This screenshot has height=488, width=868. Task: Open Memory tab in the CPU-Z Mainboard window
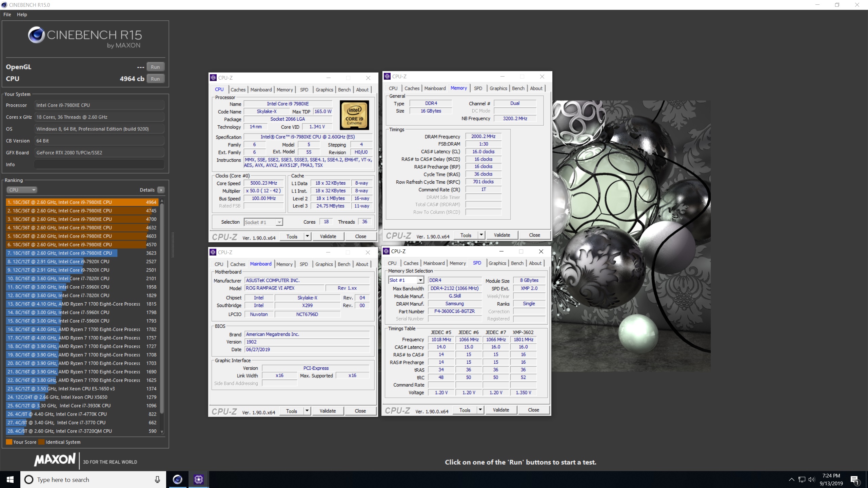[x=284, y=264]
